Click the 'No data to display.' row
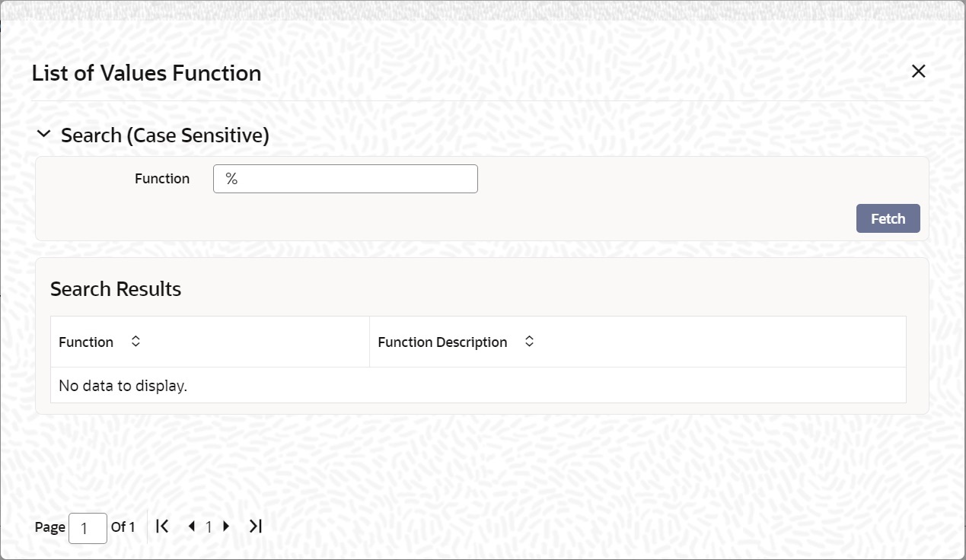966x560 pixels. coord(123,386)
